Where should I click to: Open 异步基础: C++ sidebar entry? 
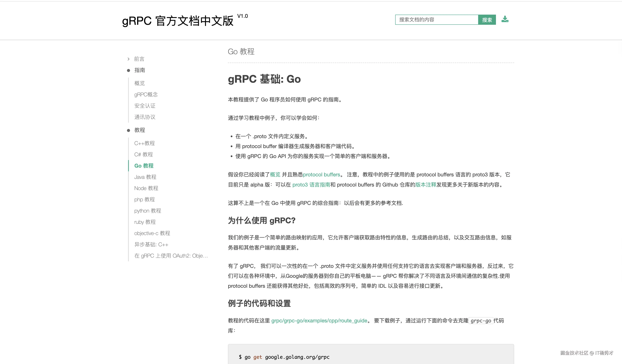click(x=151, y=245)
